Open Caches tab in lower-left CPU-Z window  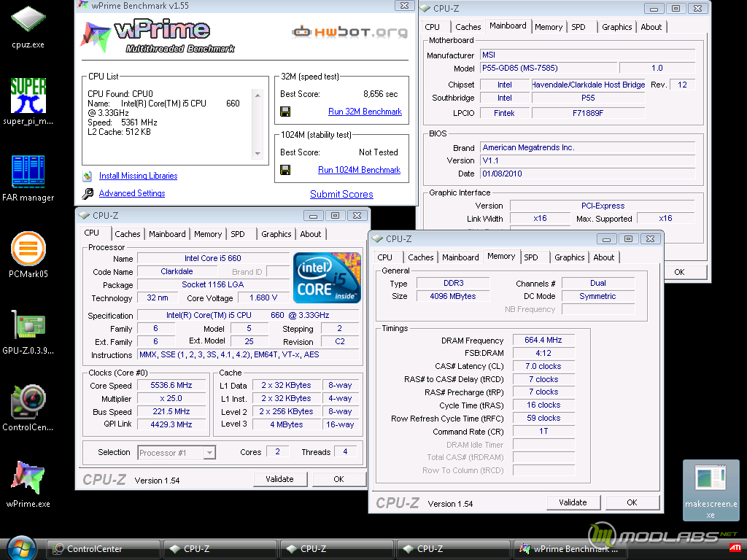pyautogui.click(x=128, y=234)
